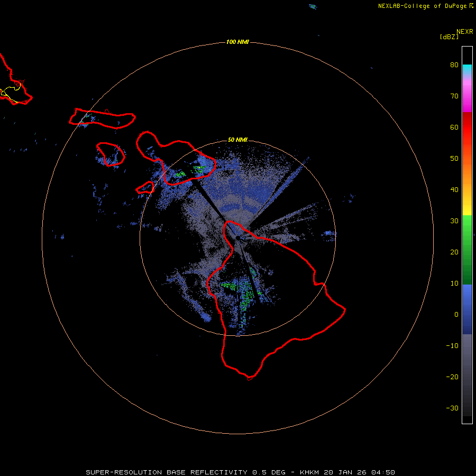Click the green segment of the color bar
Screen dimensions: 476x476
467,250
